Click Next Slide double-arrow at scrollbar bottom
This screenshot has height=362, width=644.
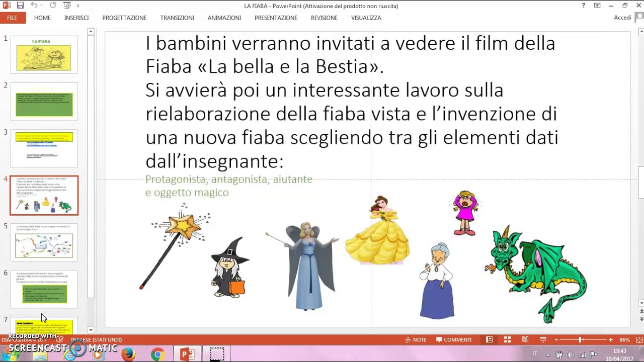pyautogui.click(x=641, y=319)
